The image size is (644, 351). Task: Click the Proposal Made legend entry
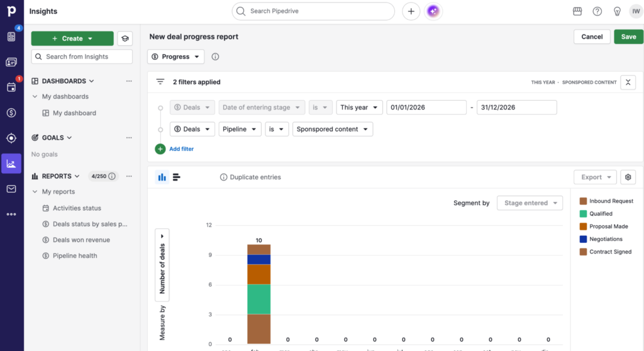coord(604,226)
